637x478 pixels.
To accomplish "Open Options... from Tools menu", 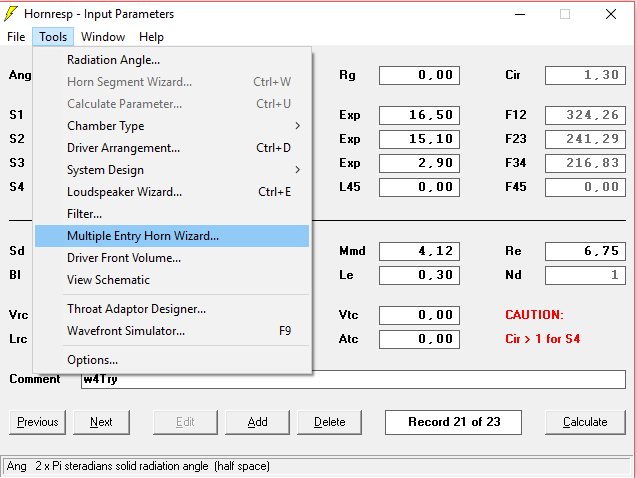I will click(x=172, y=360).
